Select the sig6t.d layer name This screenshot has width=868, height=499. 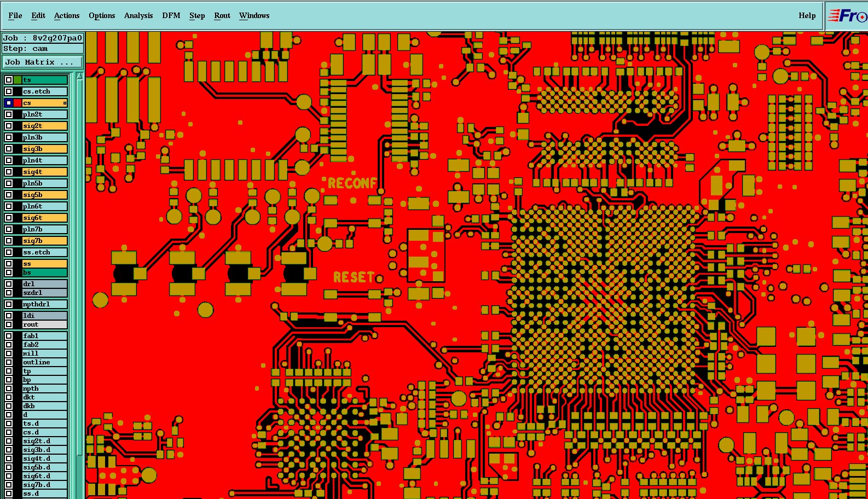tap(45, 476)
